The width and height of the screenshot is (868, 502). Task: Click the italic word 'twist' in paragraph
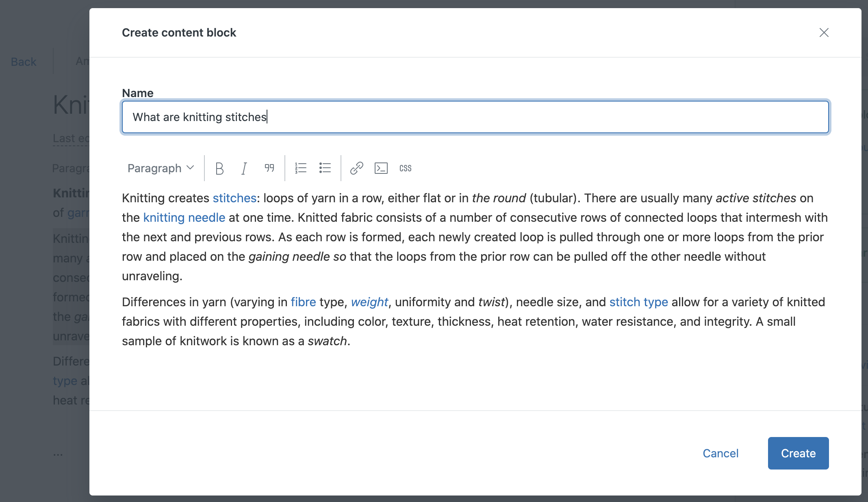coord(491,302)
